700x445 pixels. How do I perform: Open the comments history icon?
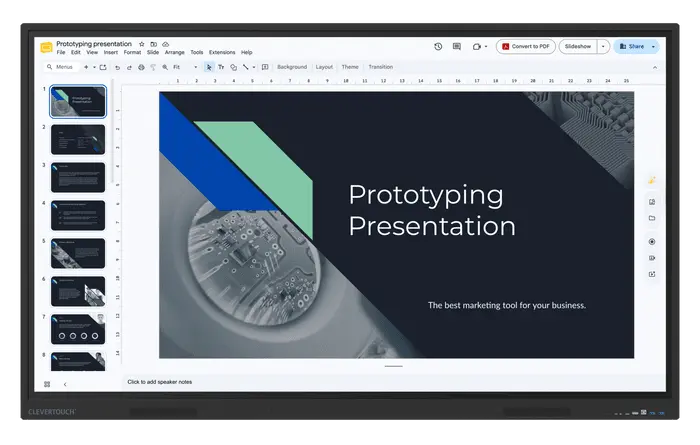457,46
